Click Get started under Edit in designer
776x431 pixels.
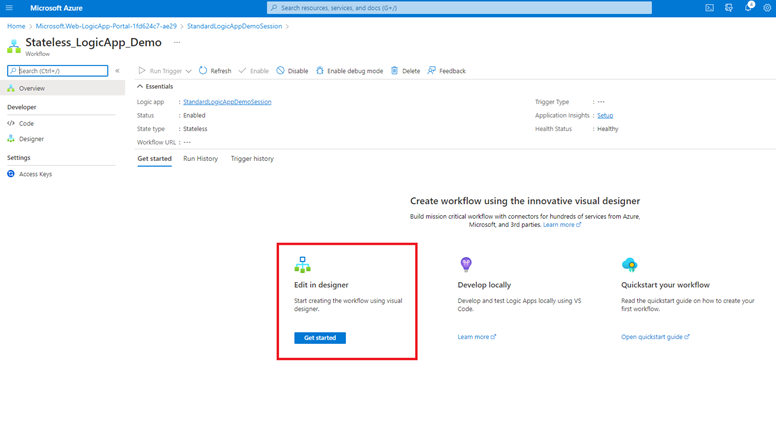(320, 338)
